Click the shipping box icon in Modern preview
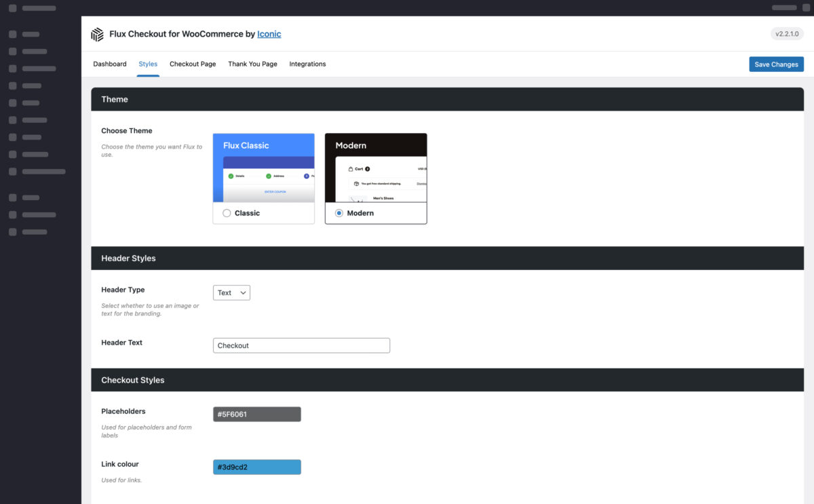The image size is (814, 504). point(356,184)
